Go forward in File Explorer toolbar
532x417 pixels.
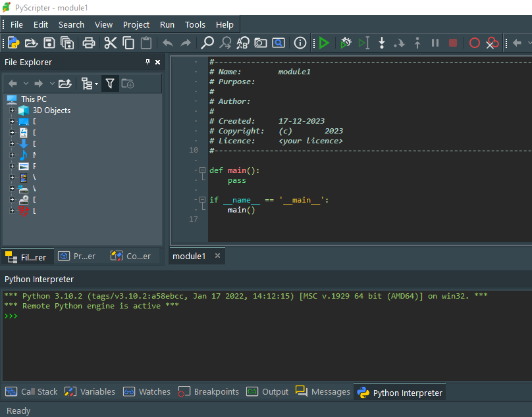click(x=39, y=84)
